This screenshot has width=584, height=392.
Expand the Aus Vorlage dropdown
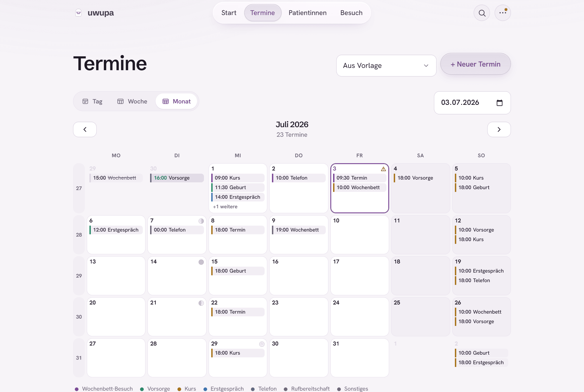tap(386, 65)
